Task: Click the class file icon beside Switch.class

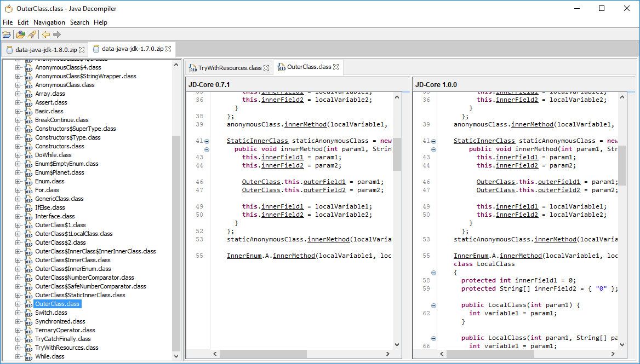Action: pos(28,313)
